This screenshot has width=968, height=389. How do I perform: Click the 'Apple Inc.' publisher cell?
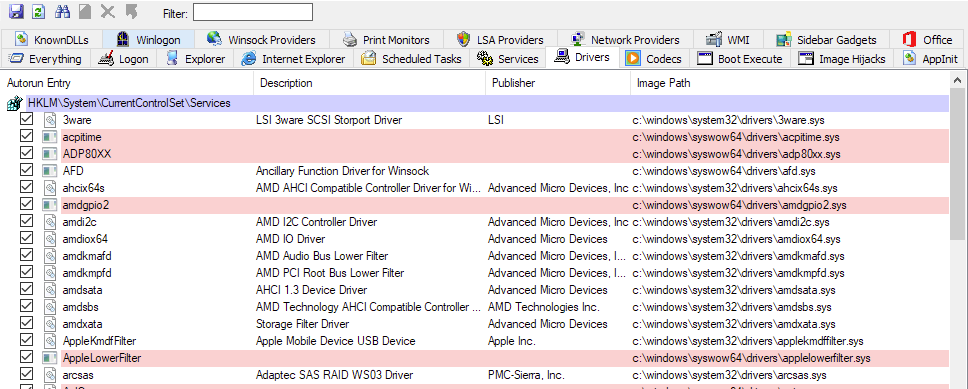click(512, 341)
